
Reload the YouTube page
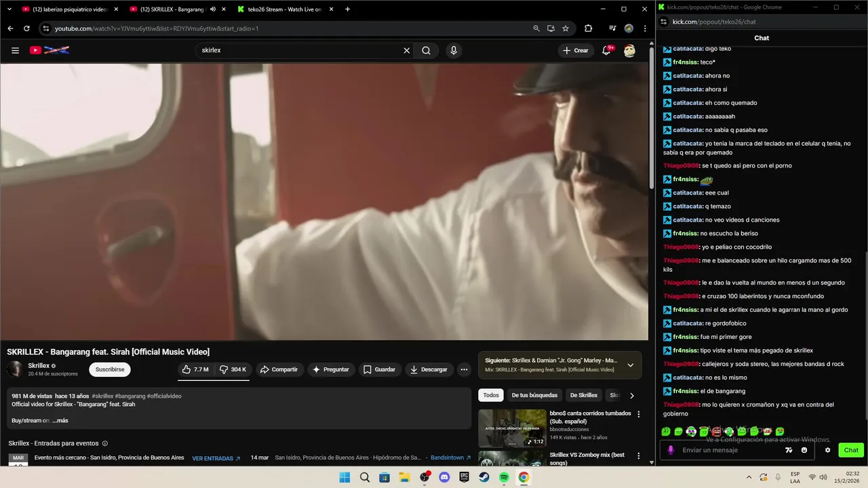[26, 28]
